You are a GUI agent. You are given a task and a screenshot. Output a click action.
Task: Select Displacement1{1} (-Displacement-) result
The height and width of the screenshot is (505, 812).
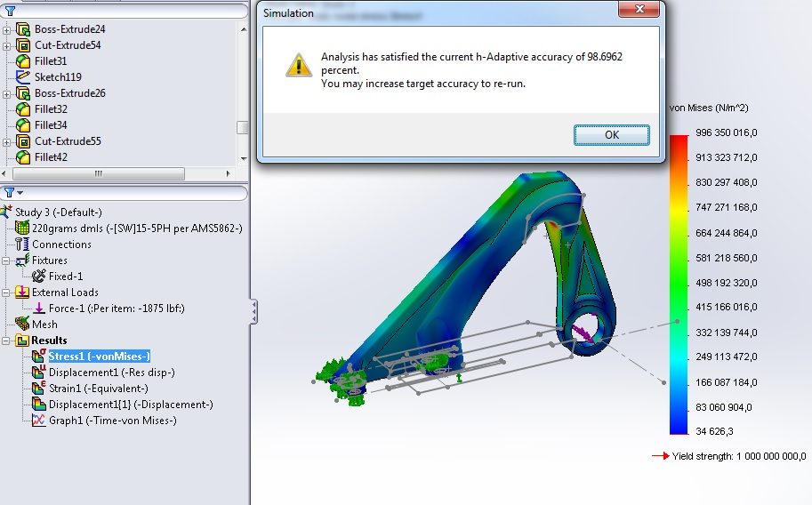[x=131, y=405]
